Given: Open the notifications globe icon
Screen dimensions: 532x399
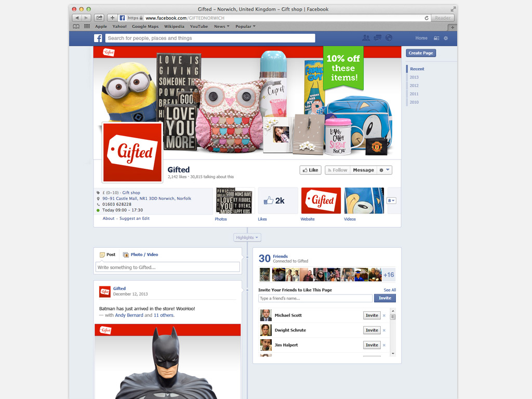Looking at the screenshot, I should pyautogui.click(x=389, y=38).
